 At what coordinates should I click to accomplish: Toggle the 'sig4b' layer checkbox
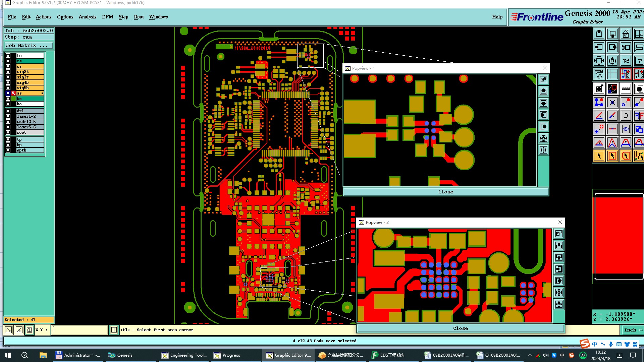click(x=8, y=82)
